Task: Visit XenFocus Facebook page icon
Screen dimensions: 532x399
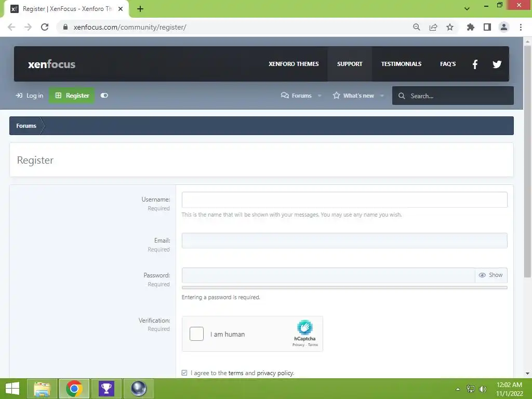Action: (475, 64)
